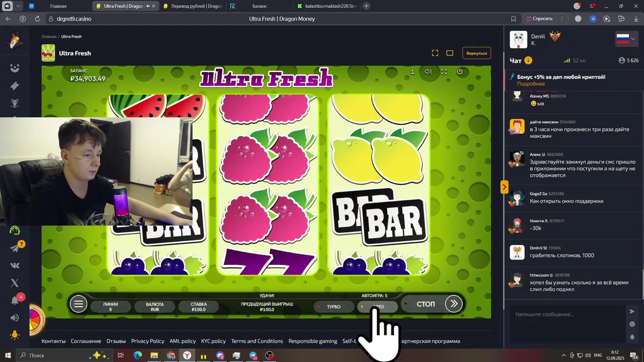The width and height of the screenshot is (644, 362).
Task: Go back in browser
Action: [8, 19]
